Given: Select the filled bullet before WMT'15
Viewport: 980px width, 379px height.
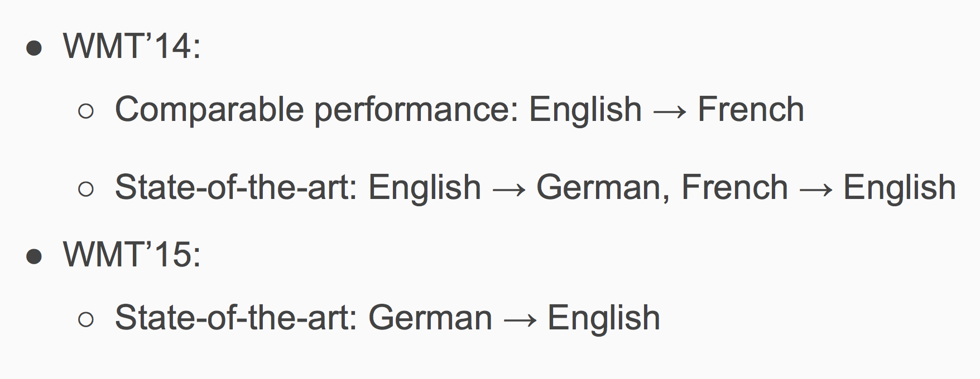Looking at the screenshot, I should pyautogui.click(x=34, y=257).
